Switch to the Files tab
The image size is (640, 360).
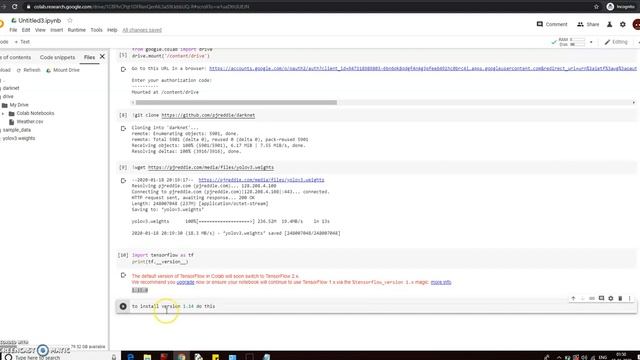(x=89, y=58)
